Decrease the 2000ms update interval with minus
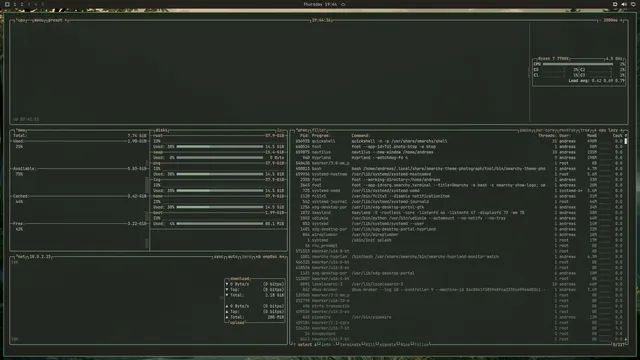The image size is (640, 360). (x=600, y=20)
